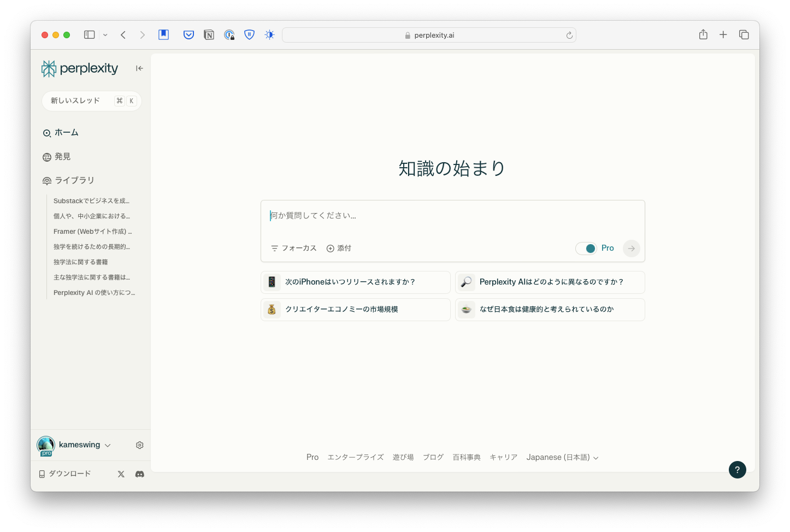Select suggestion クリエイターエコノミーの市場規模
Viewport: 790px width, 532px height.
356,310
